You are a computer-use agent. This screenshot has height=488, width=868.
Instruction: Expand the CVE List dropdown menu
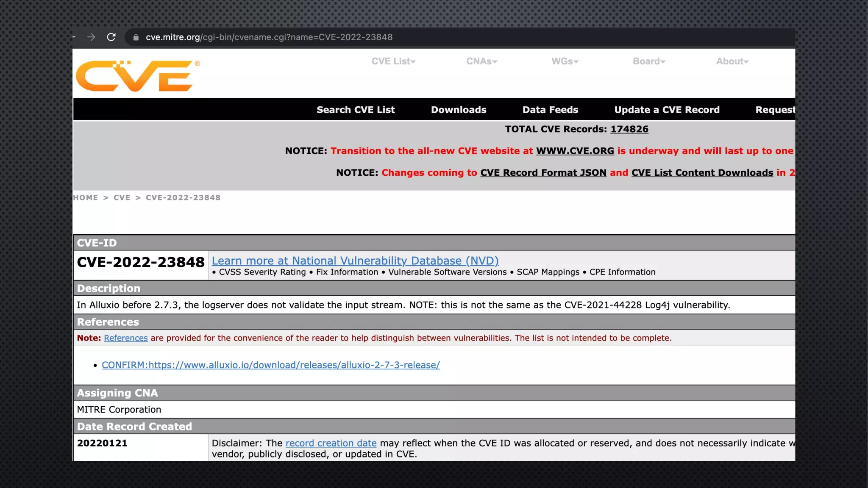[x=393, y=61]
